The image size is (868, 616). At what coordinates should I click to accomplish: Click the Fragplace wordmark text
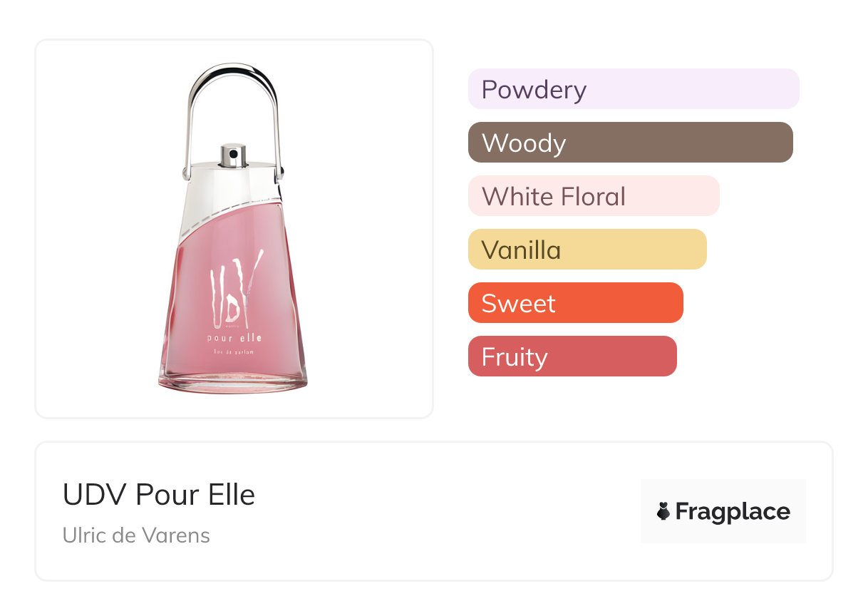coord(733,511)
